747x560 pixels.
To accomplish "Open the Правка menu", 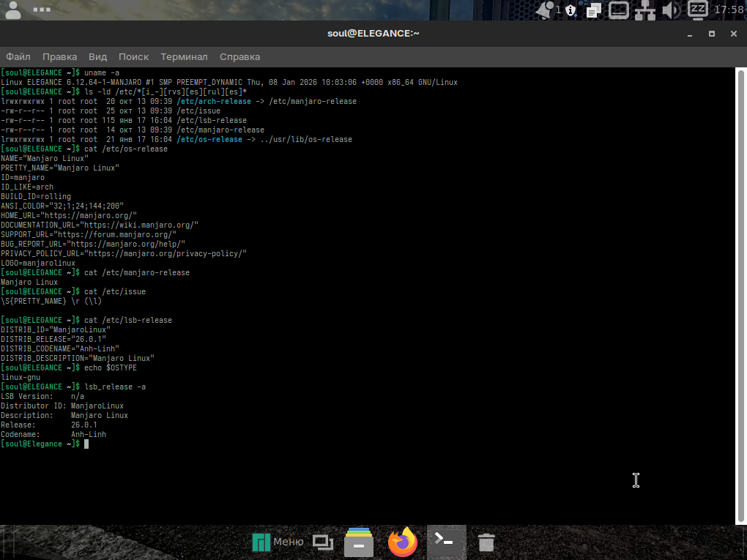I will pyautogui.click(x=59, y=56).
